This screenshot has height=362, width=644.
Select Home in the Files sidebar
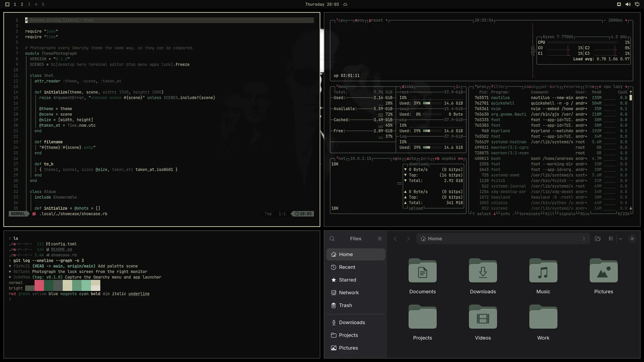click(356, 254)
